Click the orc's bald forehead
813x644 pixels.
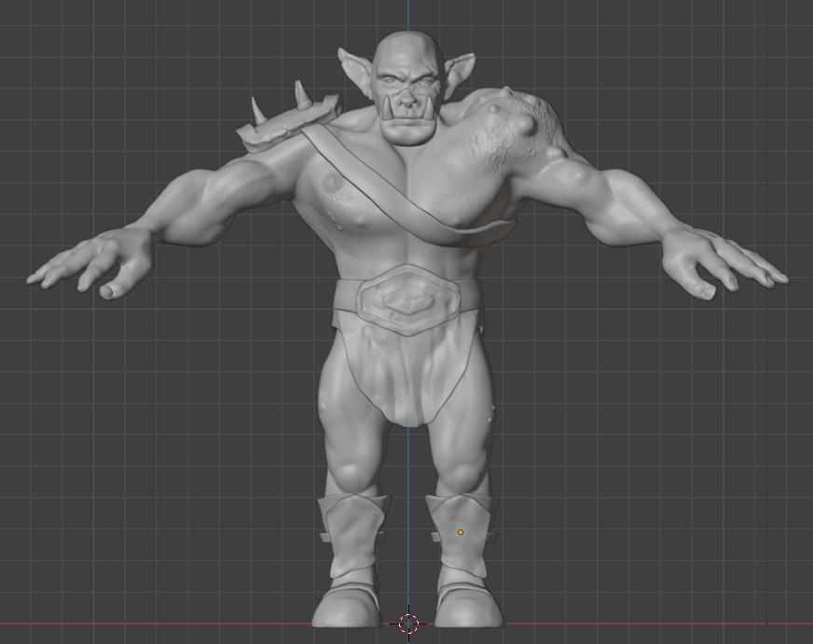pyautogui.click(x=407, y=53)
